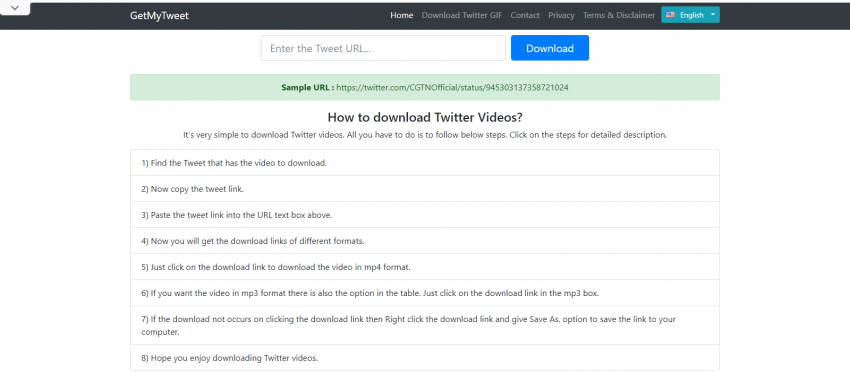Go to Download Twitter GIF page
This screenshot has height=372, width=850.
click(462, 15)
